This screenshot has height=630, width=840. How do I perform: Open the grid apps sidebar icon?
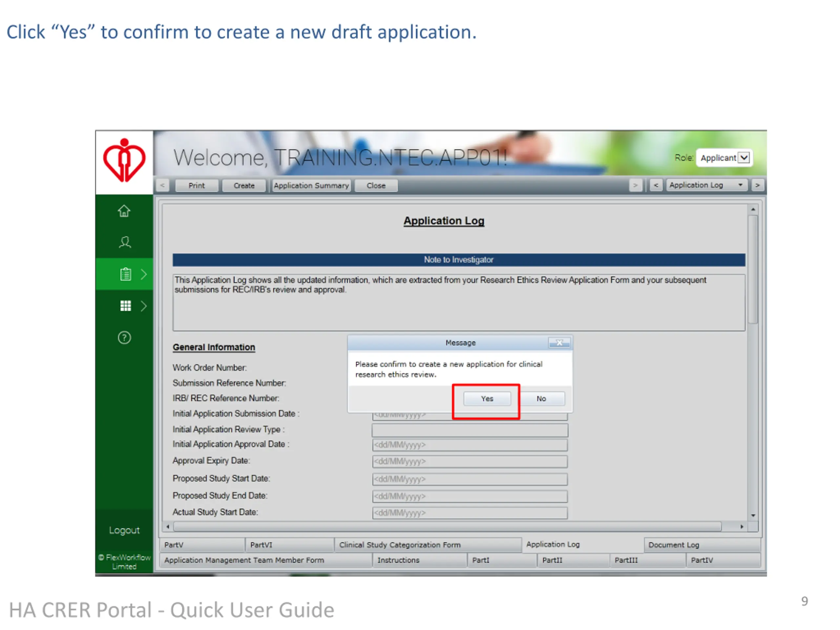coord(125,306)
